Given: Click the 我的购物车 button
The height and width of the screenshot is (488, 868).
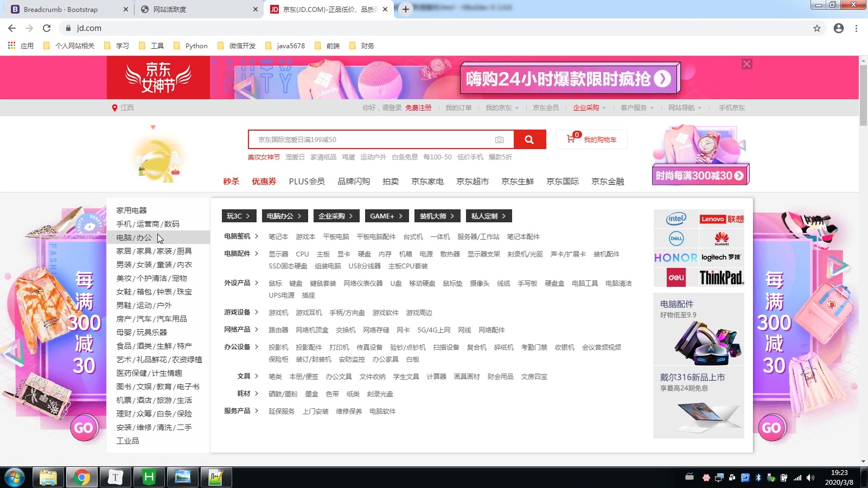Looking at the screenshot, I should click(592, 139).
